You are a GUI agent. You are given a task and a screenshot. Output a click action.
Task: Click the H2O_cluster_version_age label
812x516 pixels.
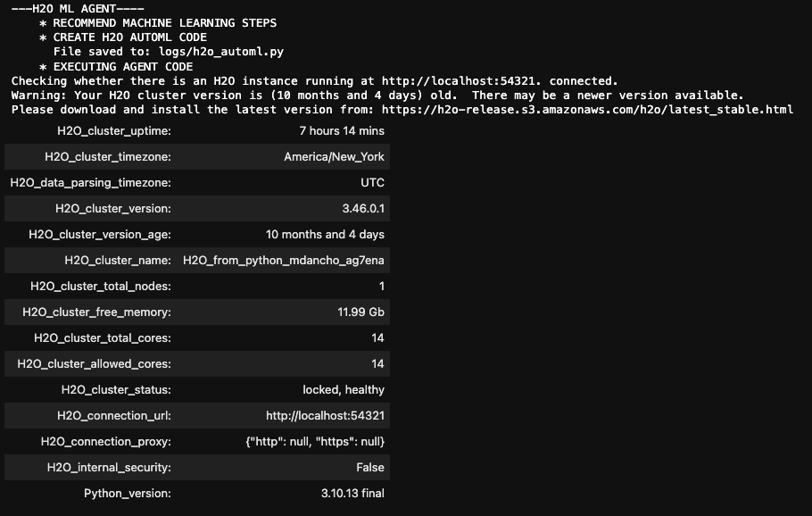pyautogui.click(x=100, y=235)
